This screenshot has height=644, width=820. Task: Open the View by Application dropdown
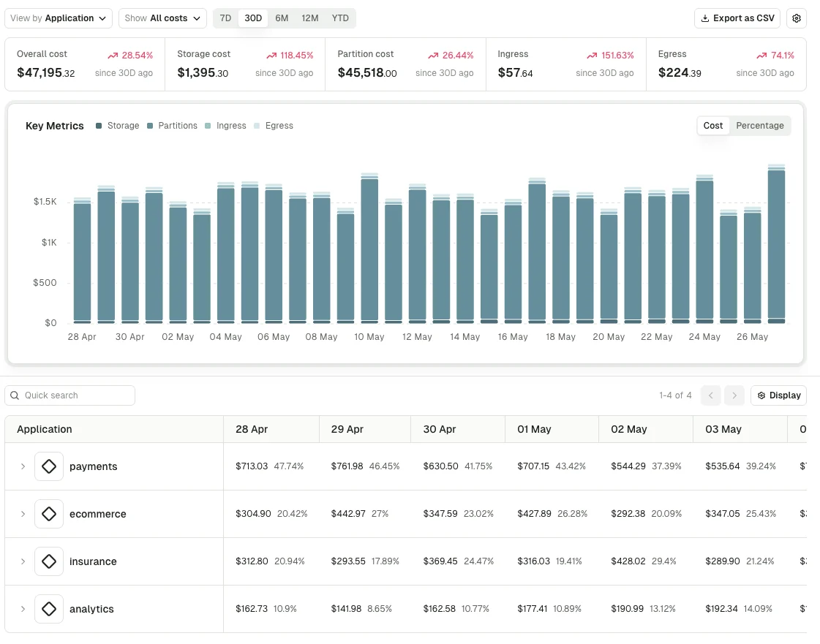tap(59, 18)
